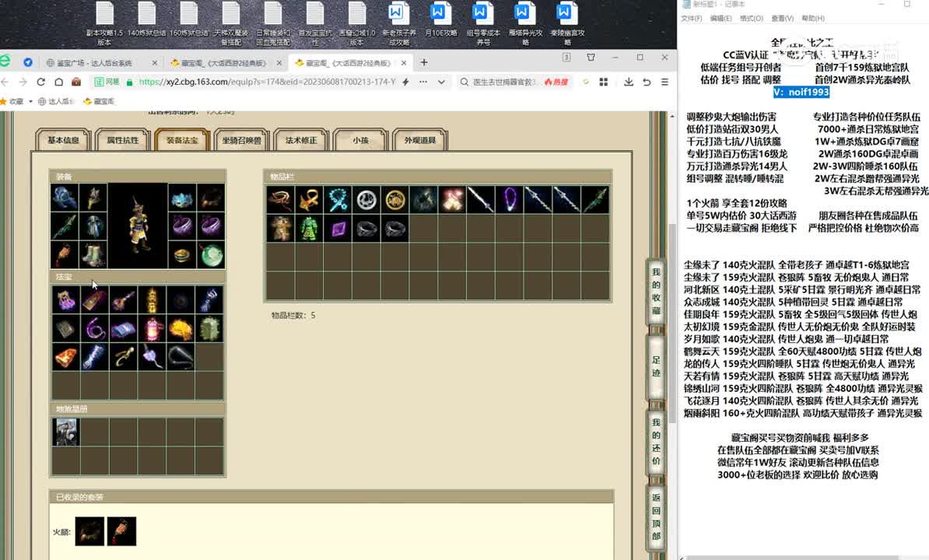Click the green armor inventory item
Image resolution: width=929 pixels, height=560 pixels.
point(309,229)
